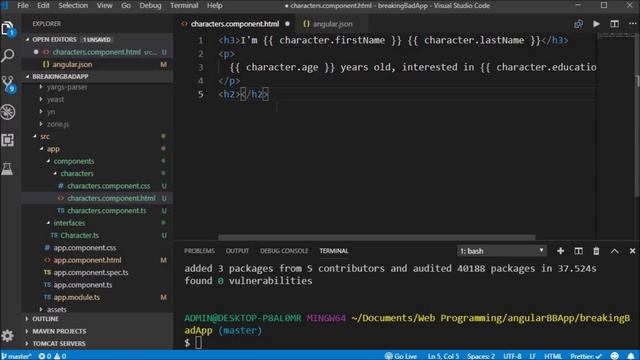The height and width of the screenshot is (360, 640).
Task: Open the Manage gear settings
Action: click(8, 336)
